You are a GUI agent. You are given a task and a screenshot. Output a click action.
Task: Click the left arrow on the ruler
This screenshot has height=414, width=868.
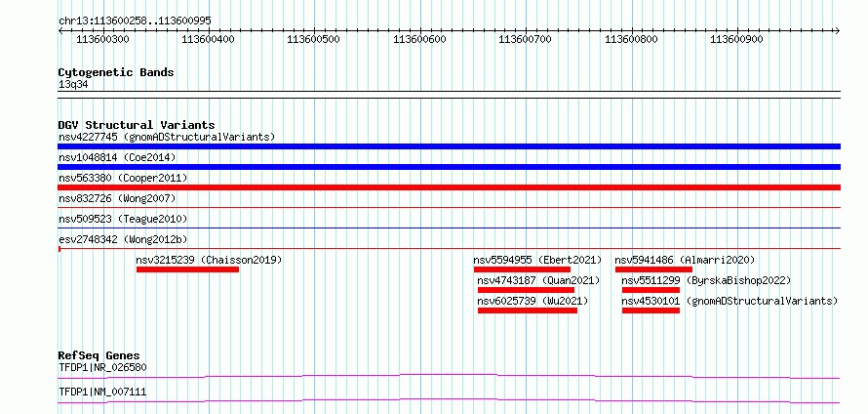(60, 30)
